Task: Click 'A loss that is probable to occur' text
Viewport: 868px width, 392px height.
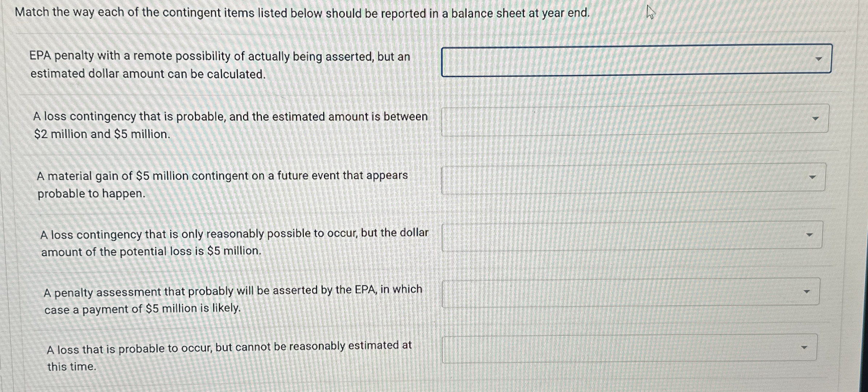Action: 229,348
